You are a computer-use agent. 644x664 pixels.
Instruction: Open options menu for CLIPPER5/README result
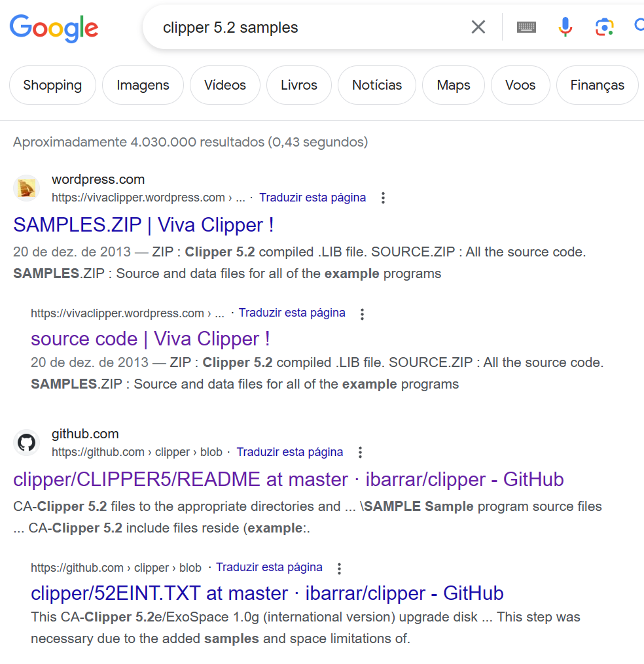pyautogui.click(x=360, y=452)
